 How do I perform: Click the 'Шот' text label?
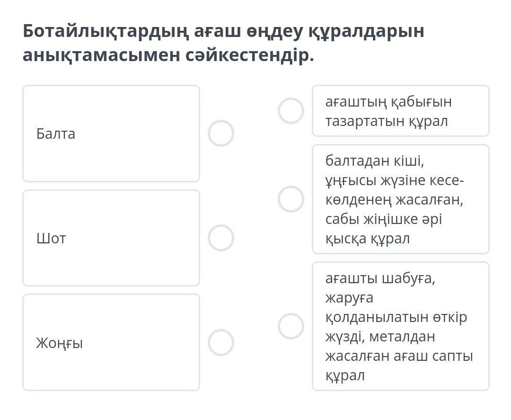pyautogui.click(x=51, y=238)
